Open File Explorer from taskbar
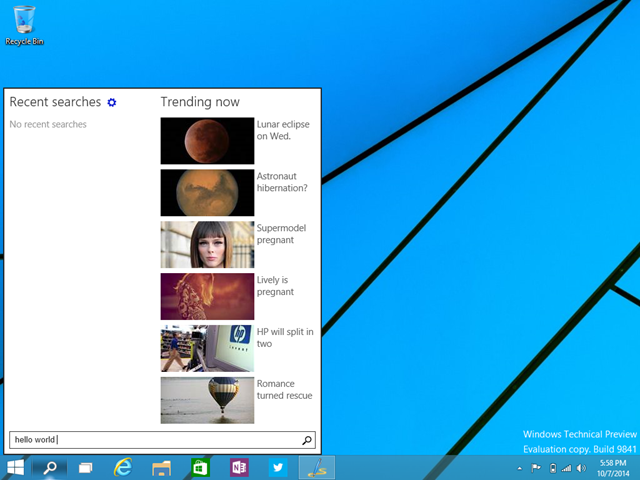This screenshot has width=640, height=480. (x=162, y=467)
